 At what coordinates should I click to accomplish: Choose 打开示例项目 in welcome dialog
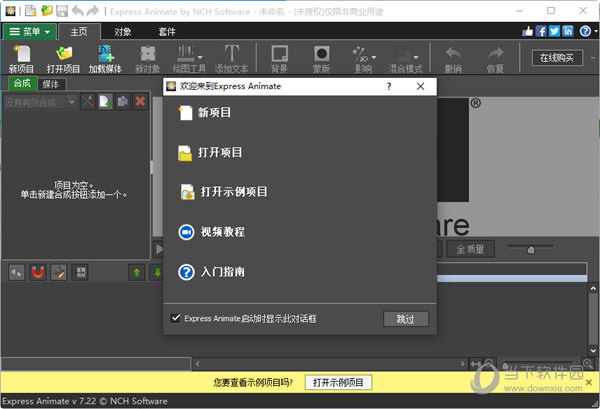pos(224,192)
